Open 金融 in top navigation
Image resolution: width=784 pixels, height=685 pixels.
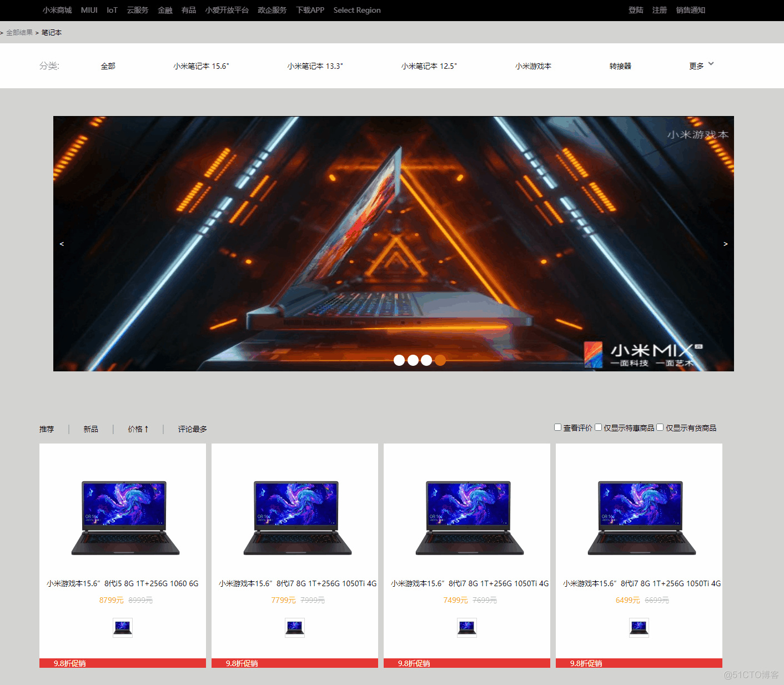click(x=165, y=10)
